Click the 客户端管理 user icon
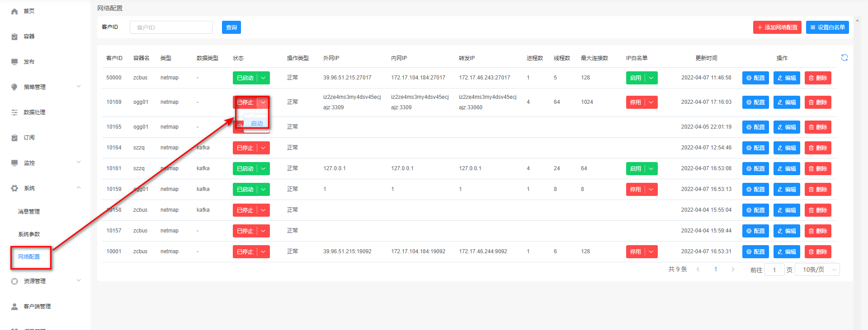Viewport: 868px width, 330px height. (x=14, y=307)
